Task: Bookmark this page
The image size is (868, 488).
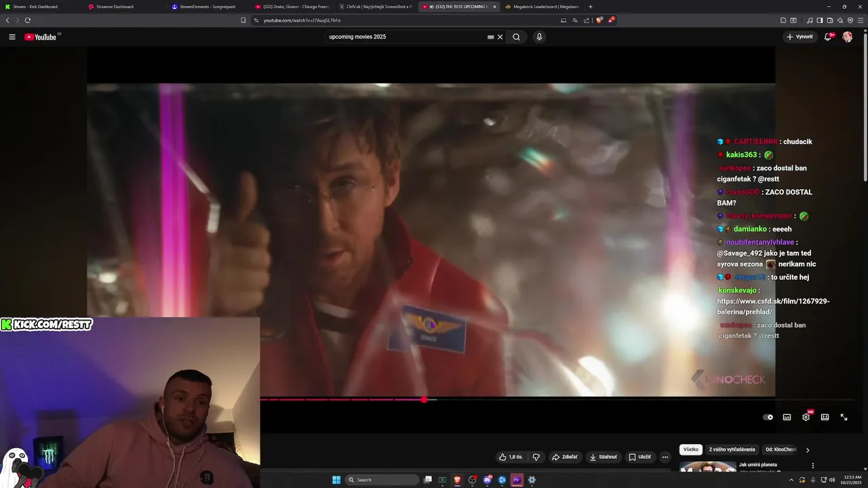Action: 243,20
